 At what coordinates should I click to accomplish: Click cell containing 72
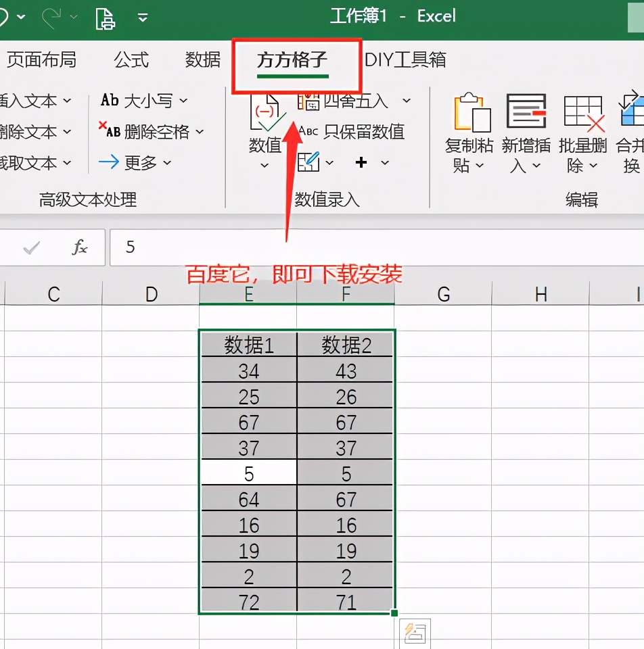click(x=248, y=601)
